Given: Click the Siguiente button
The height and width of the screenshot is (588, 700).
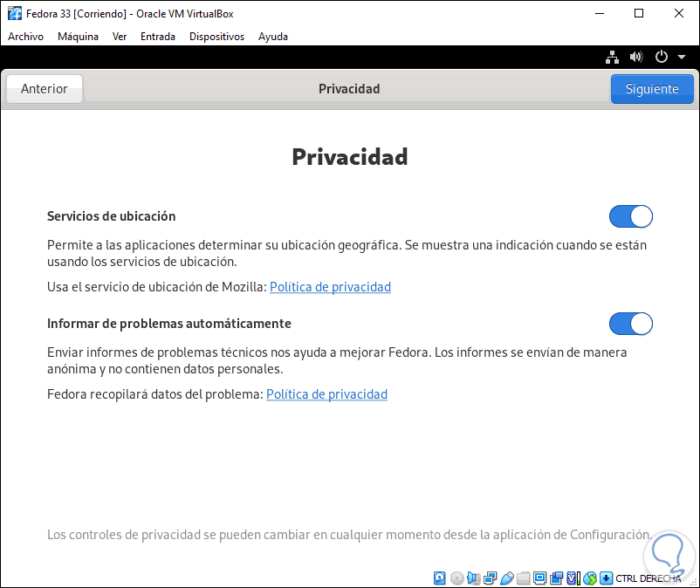Looking at the screenshot, I should pos(652,89).
